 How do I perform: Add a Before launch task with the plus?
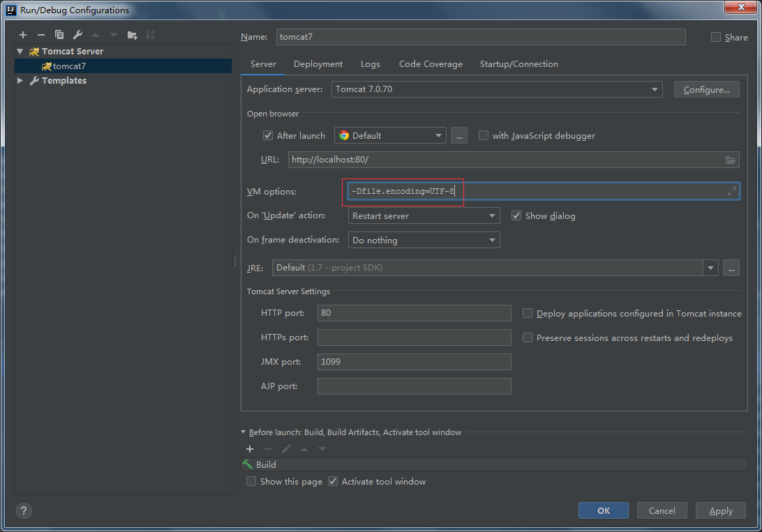(x=250, y=449)
